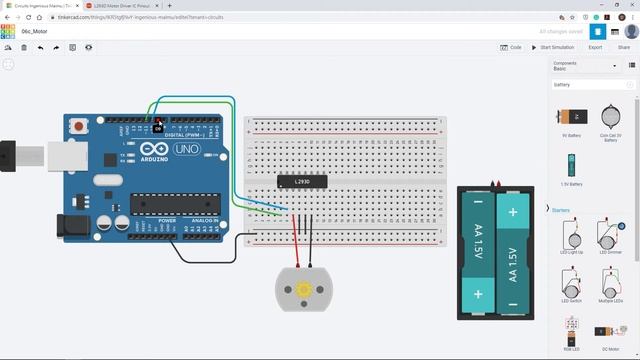Switch to circuit view button
Viewport: 640px width, 360px height.
598,32
